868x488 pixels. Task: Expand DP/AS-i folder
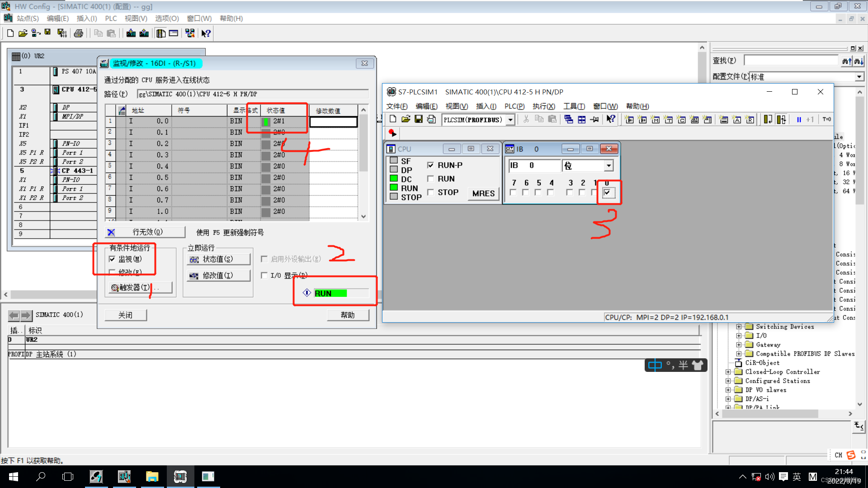pyautogui.click(x=728, y=399)
